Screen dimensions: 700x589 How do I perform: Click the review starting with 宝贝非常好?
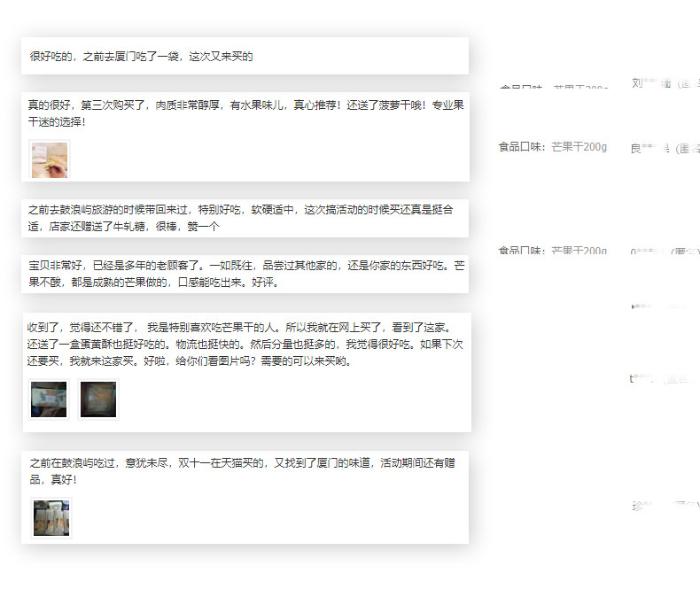(245, 275)
